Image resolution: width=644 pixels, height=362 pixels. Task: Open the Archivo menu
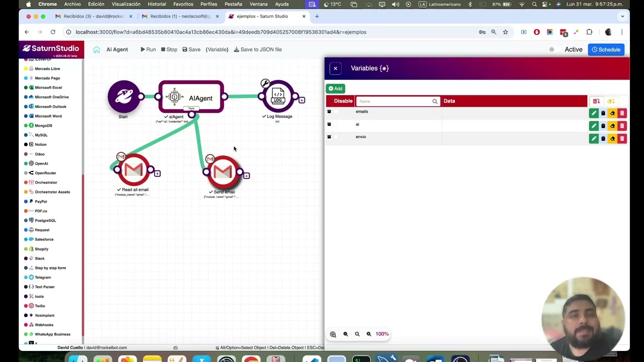click(x=72, y=4)
